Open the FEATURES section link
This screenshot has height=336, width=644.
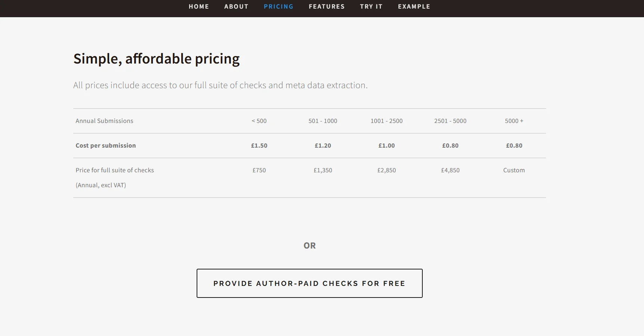tap(327, 6)
